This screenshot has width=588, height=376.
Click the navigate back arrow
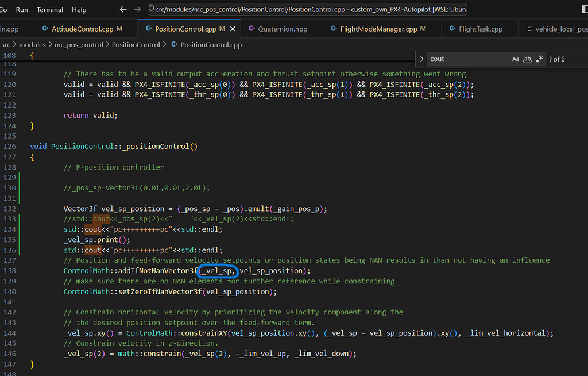[123, 9]
